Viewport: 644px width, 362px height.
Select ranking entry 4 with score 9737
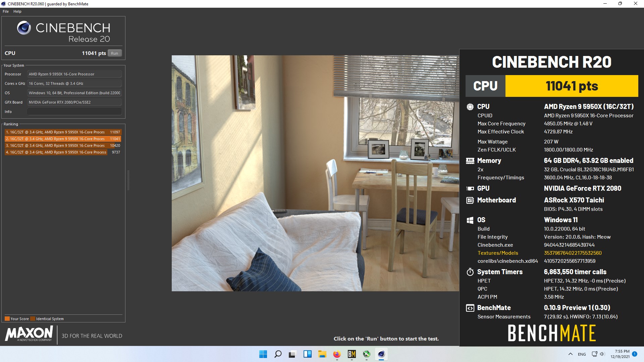point(63,152)
